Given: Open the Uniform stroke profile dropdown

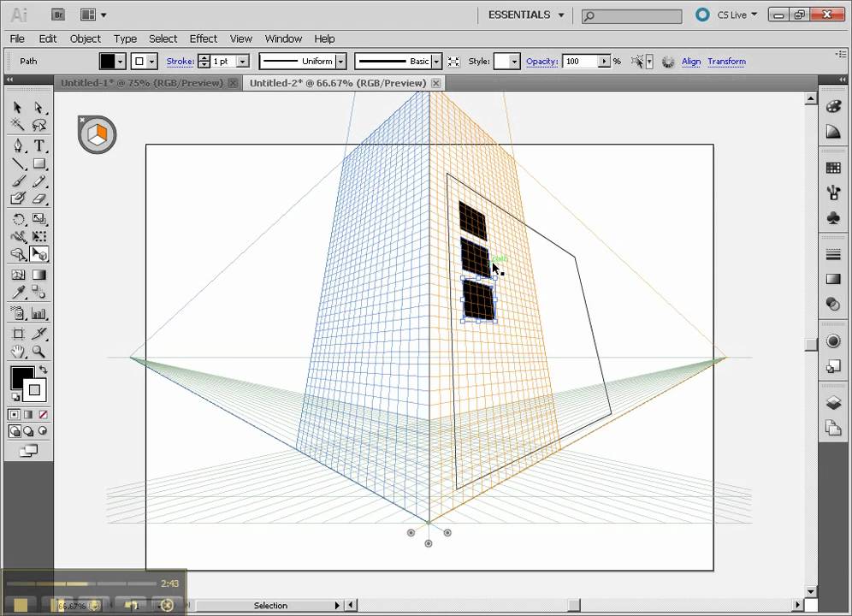Looking at the screenshot, I should pos(340,61).
